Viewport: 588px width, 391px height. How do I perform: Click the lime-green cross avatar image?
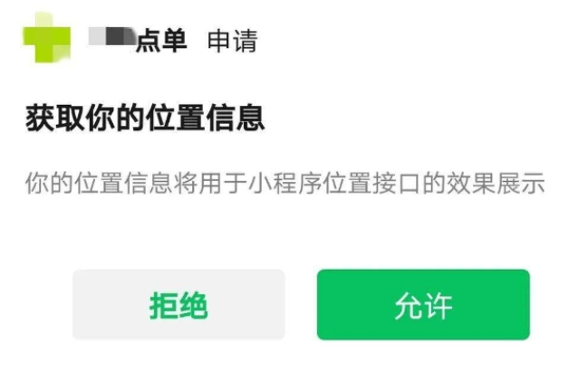[x=47, y=37]
